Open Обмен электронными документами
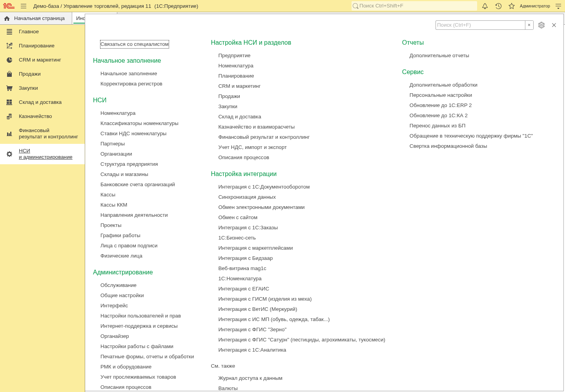Screen dimensions: 565x392 pos(262,207)
